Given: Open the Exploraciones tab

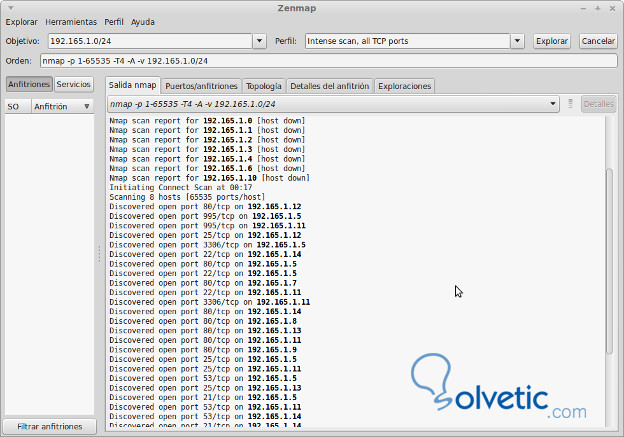Looking at the screenshot, I should (x=404, y=86).
